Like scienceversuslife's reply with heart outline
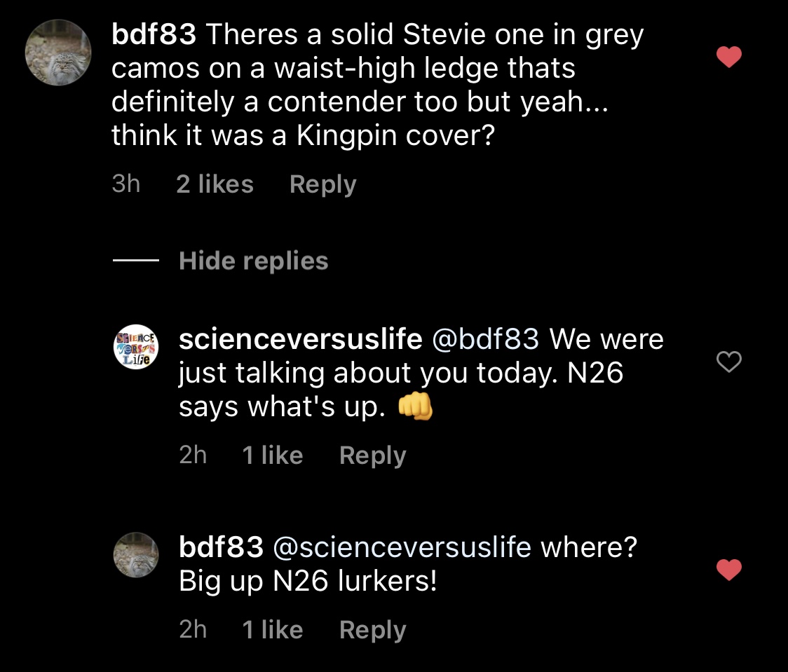The height and width of the screenshot is (672, 788). (x=730, y=362)
